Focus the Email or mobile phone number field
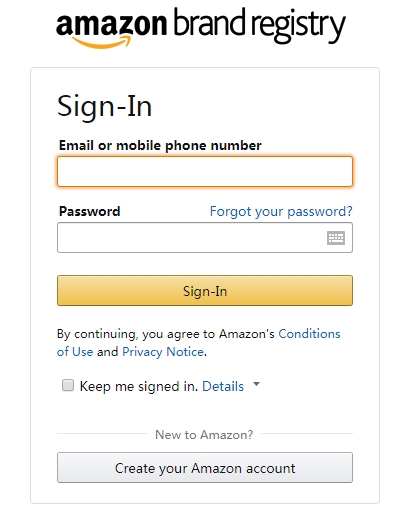Screen dimensions: 420x520 (x=205, y=172)
